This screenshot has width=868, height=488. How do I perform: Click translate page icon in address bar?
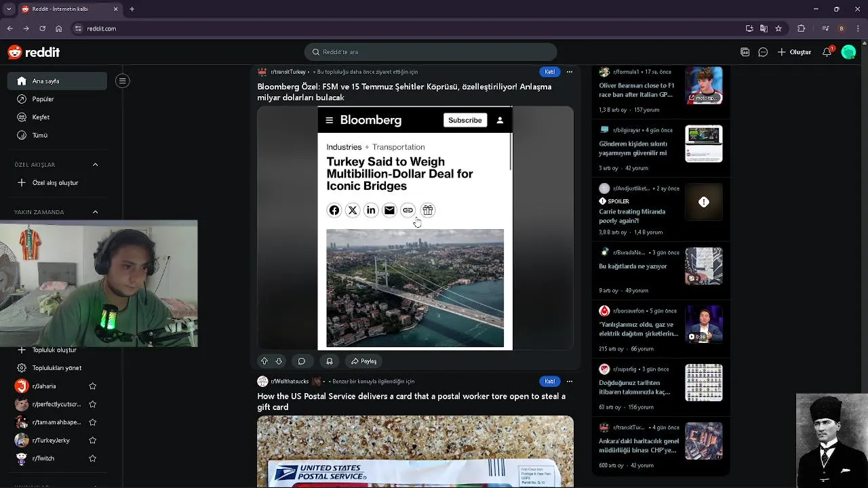(x=764, y=28)
